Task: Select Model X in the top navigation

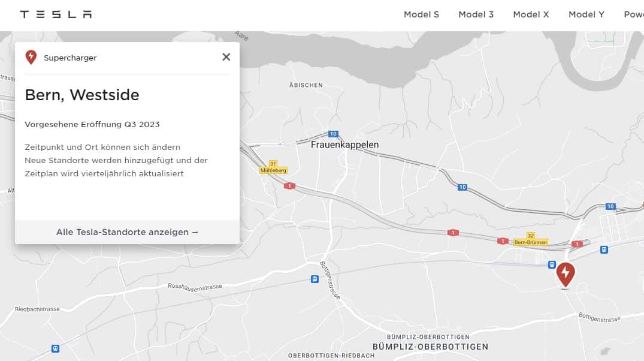Action: [531, 14]
